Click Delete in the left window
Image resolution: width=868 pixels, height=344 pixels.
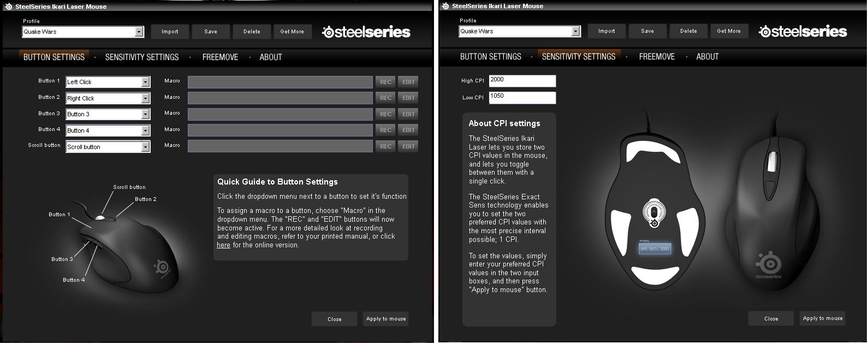(252, 32)
